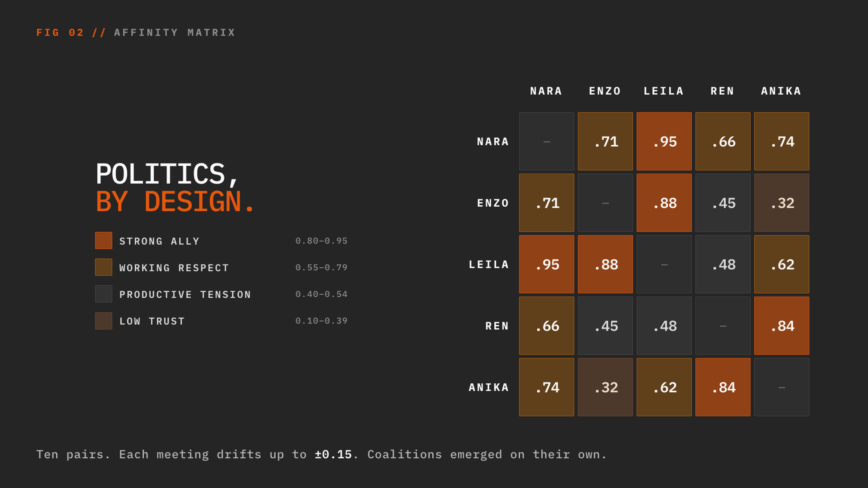The image size is (868, 488).
Task: Click the LEILA row label
Action: coord(489,264)
